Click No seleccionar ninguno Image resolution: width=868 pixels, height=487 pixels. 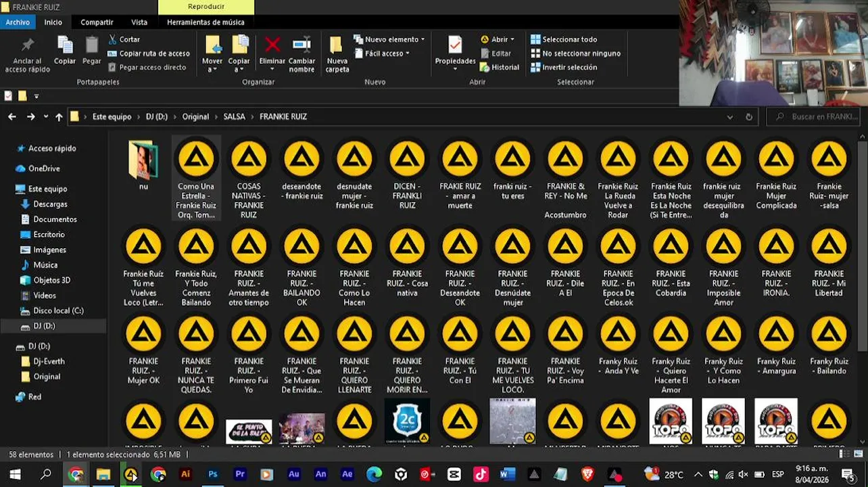pyautogui.click(x=575, y=53)
